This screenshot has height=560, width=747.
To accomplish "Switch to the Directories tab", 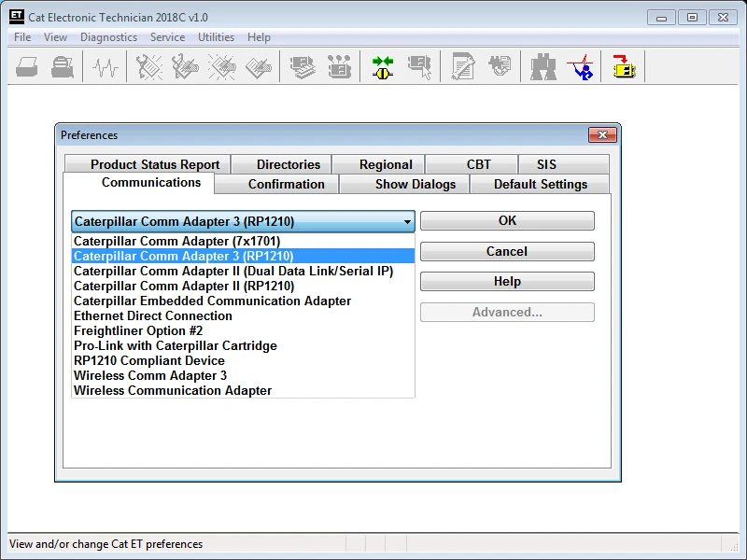I will (282, 164).
